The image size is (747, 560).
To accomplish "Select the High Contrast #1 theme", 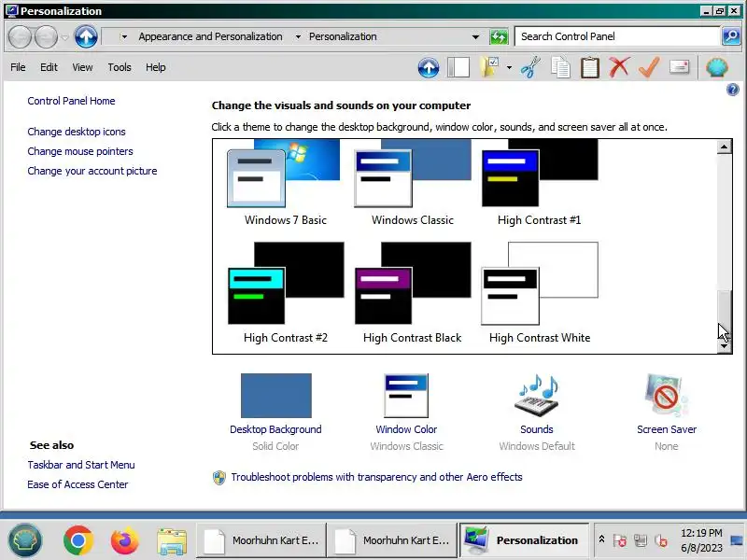I will [540, 183].
